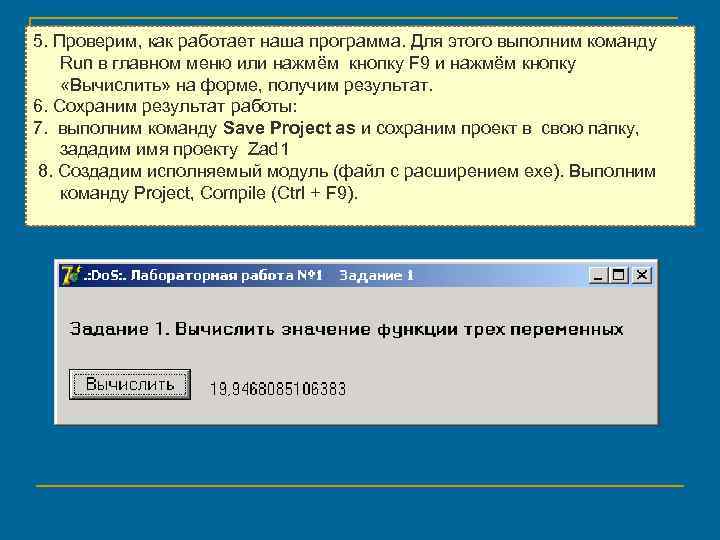Click the window title Лабораторная работа №1

pos(226,276)
